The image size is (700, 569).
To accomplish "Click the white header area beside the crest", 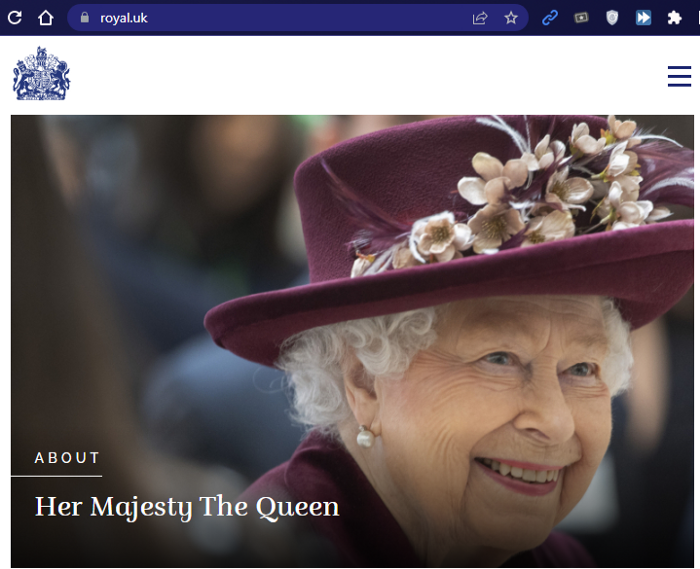I will 368,75.
